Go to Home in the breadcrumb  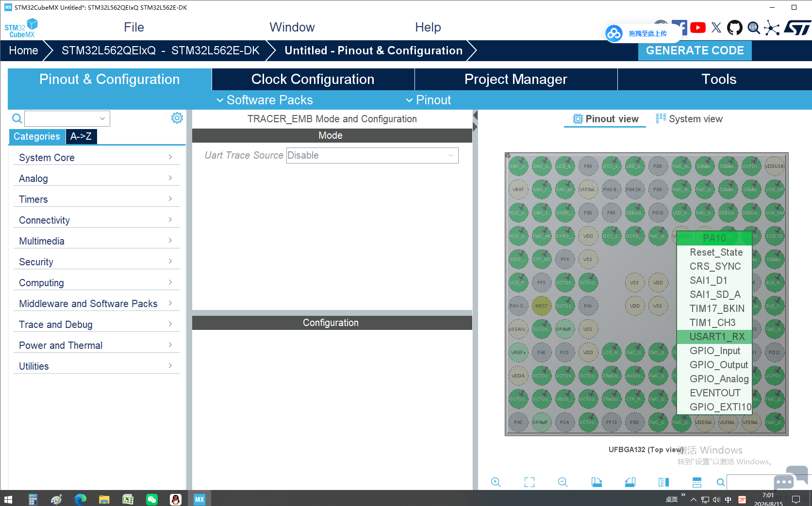(x=23, y=50)
